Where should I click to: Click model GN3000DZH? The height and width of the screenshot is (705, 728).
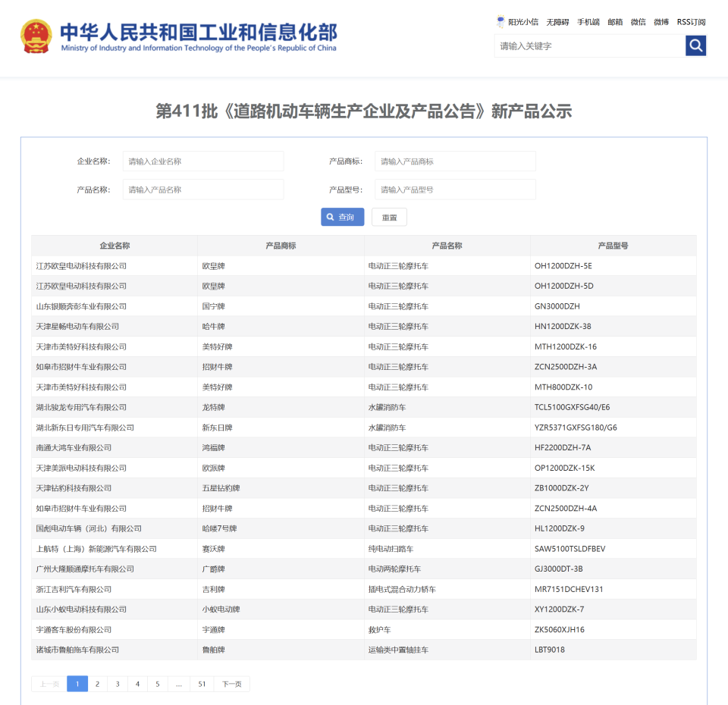[x=557, y=306]
